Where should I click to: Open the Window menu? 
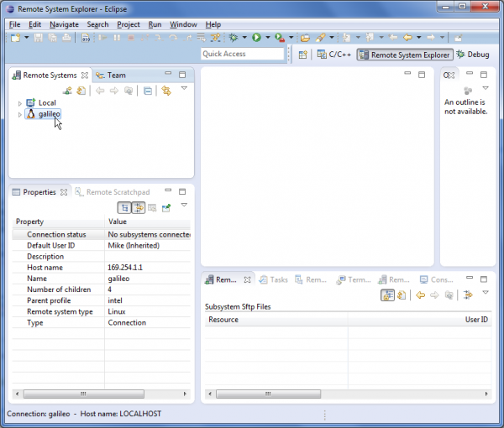[183, 24]
